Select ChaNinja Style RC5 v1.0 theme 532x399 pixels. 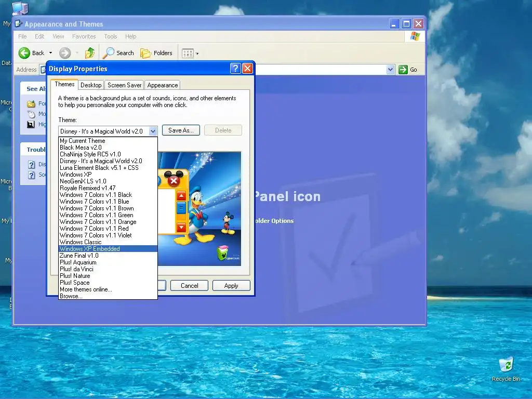[108, 154]
